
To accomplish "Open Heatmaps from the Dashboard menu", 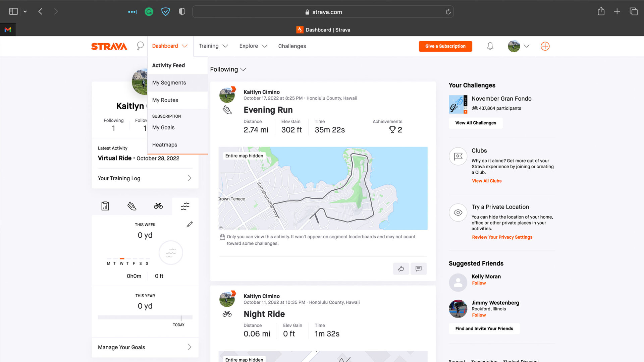I will coord(164,144).
